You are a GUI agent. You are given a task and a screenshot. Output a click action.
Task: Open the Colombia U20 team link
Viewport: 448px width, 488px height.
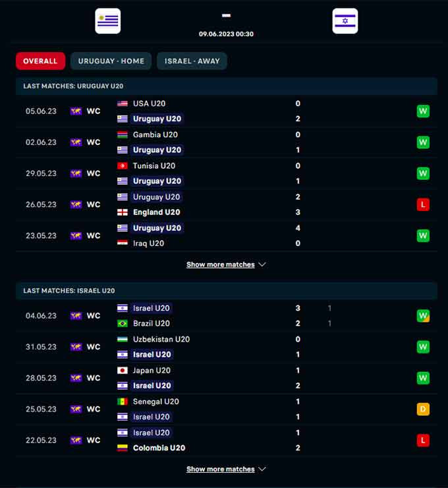coord(159,448)
